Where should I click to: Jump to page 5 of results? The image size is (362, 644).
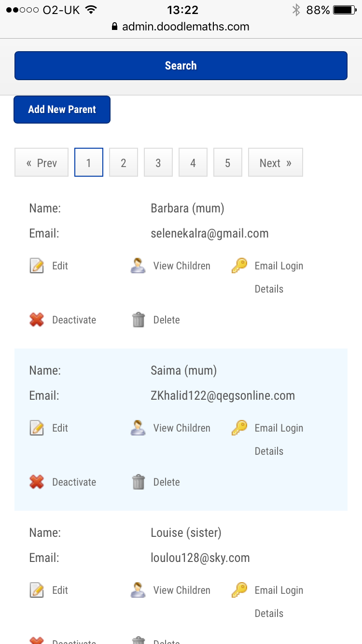[228, 163]
